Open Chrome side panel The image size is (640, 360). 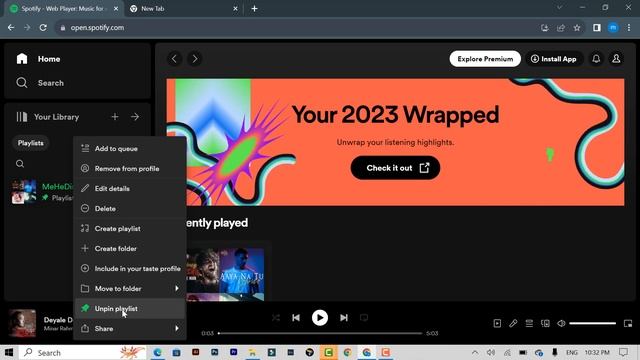(597, 28)
